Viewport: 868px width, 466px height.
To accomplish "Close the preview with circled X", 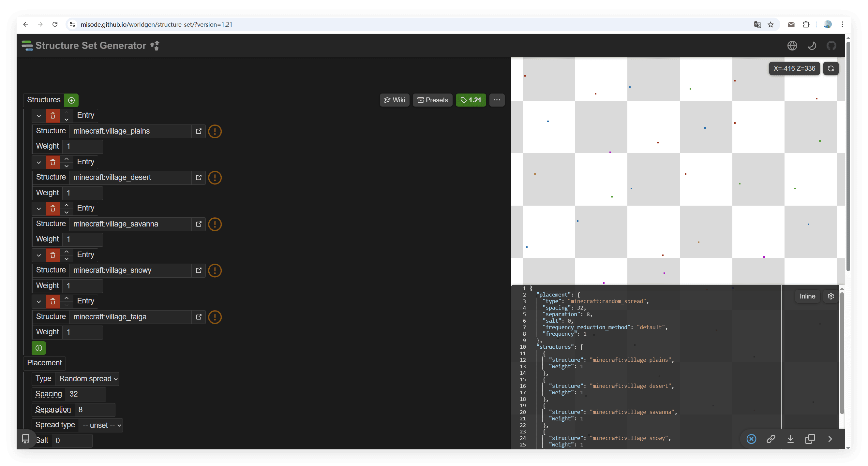I will (x=751, y=439).
